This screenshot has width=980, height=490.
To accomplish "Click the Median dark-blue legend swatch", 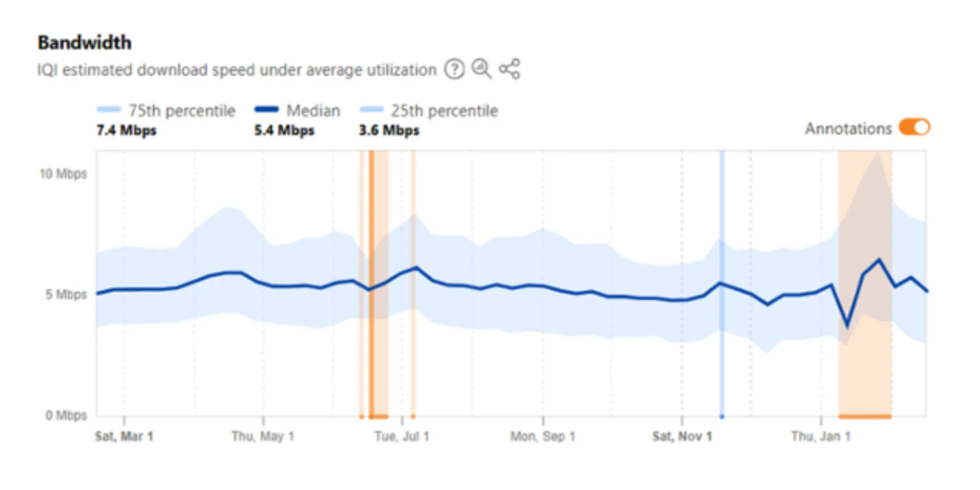I will pos(266,109).
